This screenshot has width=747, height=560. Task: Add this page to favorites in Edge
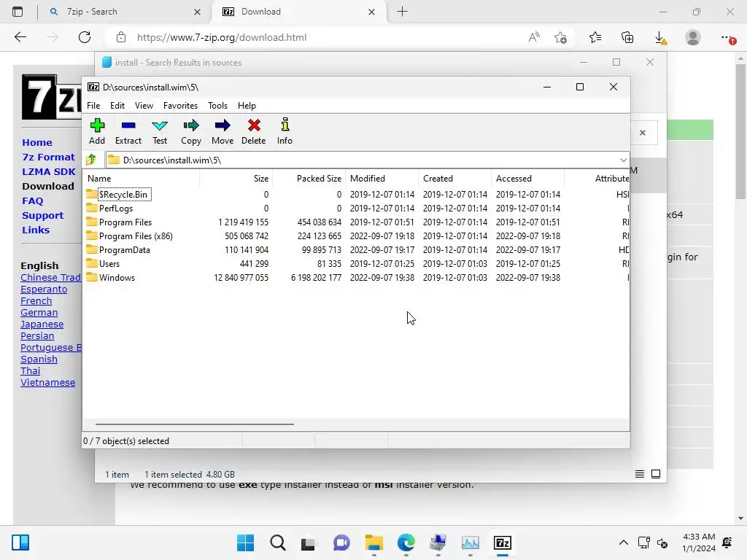point(561,38)
